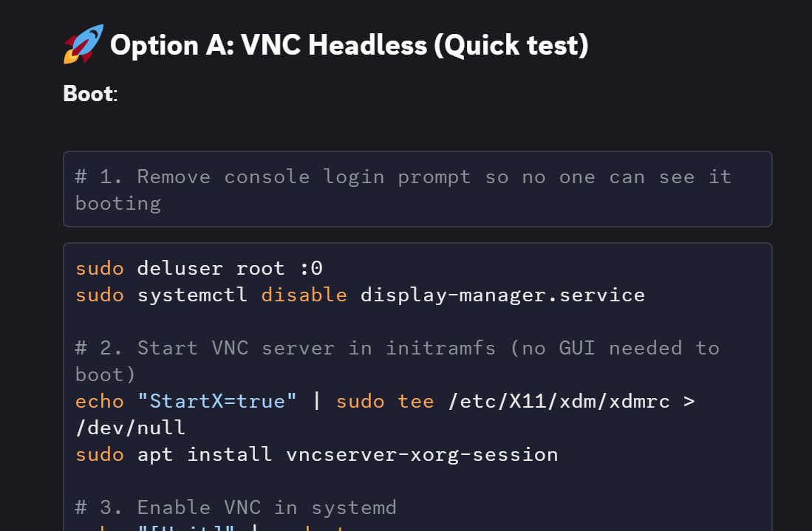Click the orange disable keyword

pos(304,295)
